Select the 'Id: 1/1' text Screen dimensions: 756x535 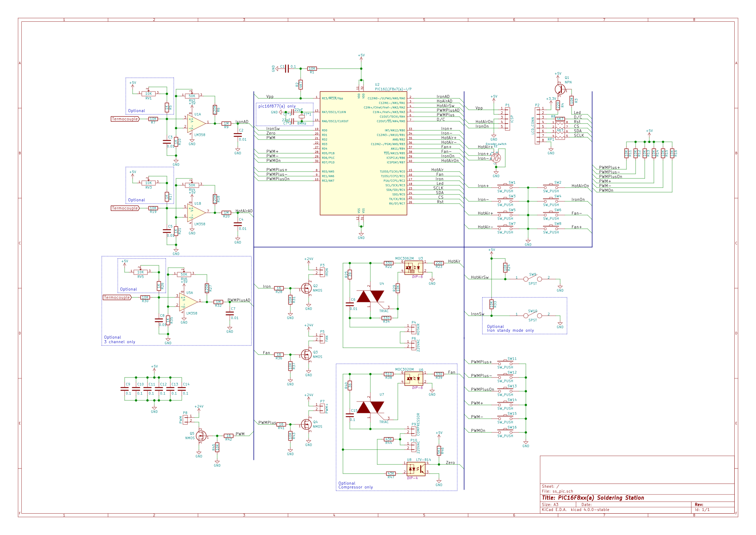click(x=702, y=510)
